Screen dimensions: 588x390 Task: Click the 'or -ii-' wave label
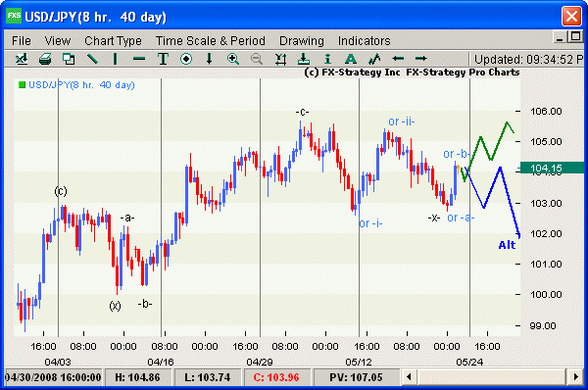(401, 122)
